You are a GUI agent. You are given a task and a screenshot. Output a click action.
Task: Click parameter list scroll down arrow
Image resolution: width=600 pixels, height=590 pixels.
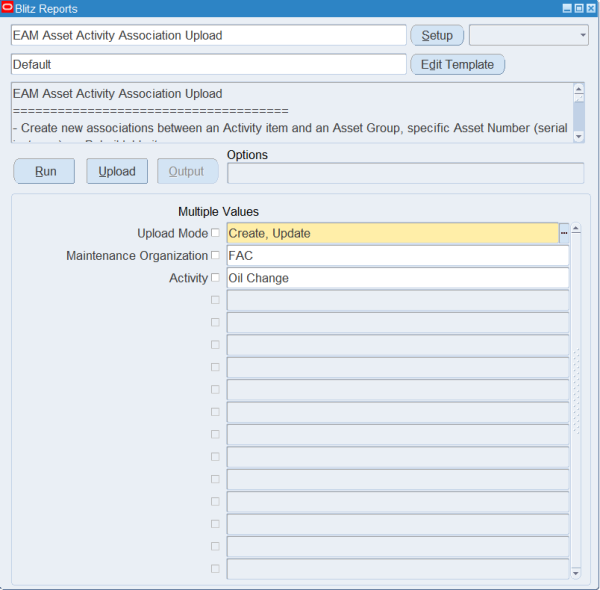click(576, 573)
